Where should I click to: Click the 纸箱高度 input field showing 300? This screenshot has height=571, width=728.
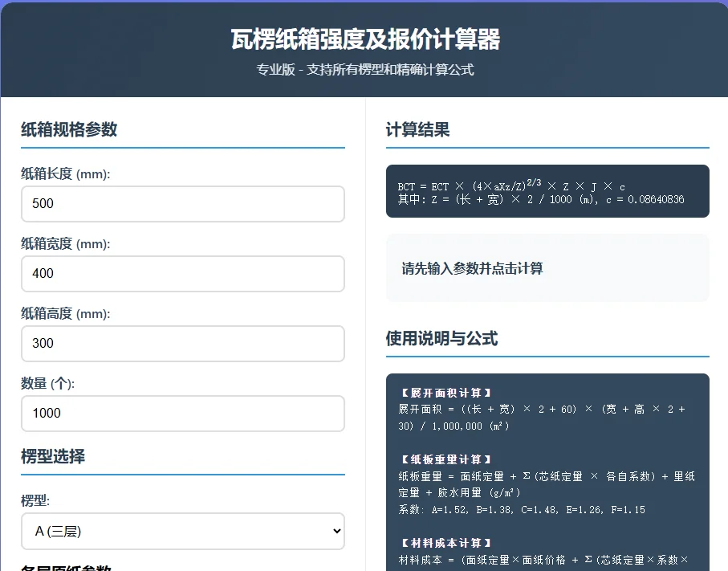click(183, 344)
